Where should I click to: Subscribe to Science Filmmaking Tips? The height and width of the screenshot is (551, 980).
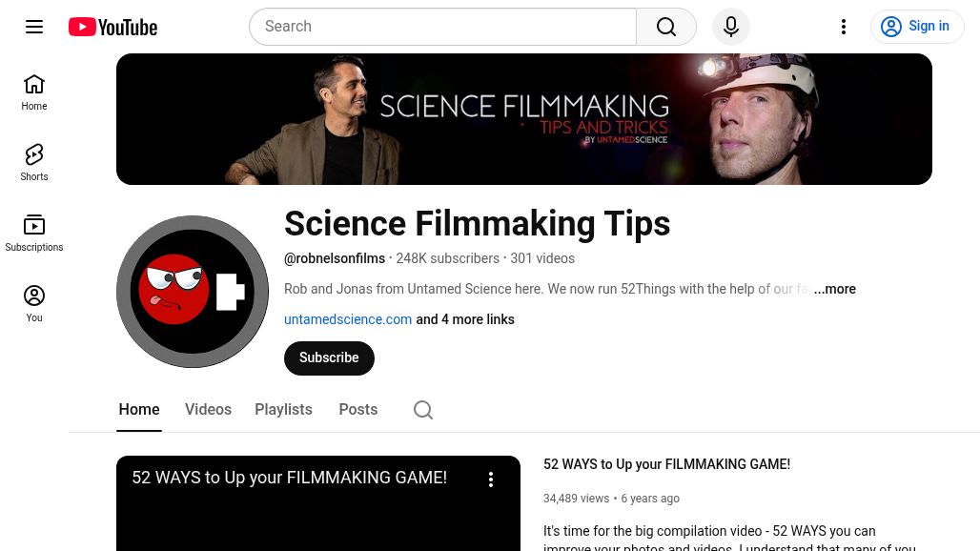coord(328,357)
